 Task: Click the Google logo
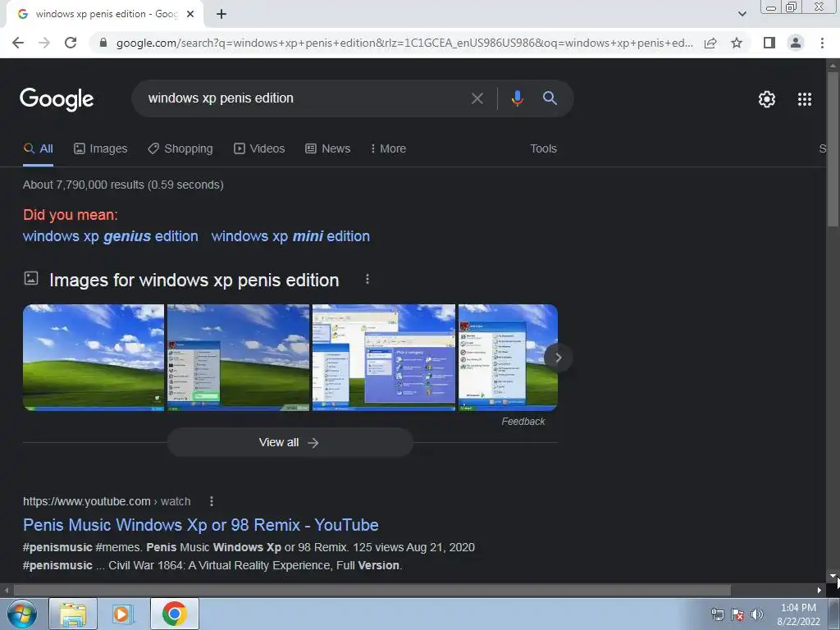(x=57, y=99)
